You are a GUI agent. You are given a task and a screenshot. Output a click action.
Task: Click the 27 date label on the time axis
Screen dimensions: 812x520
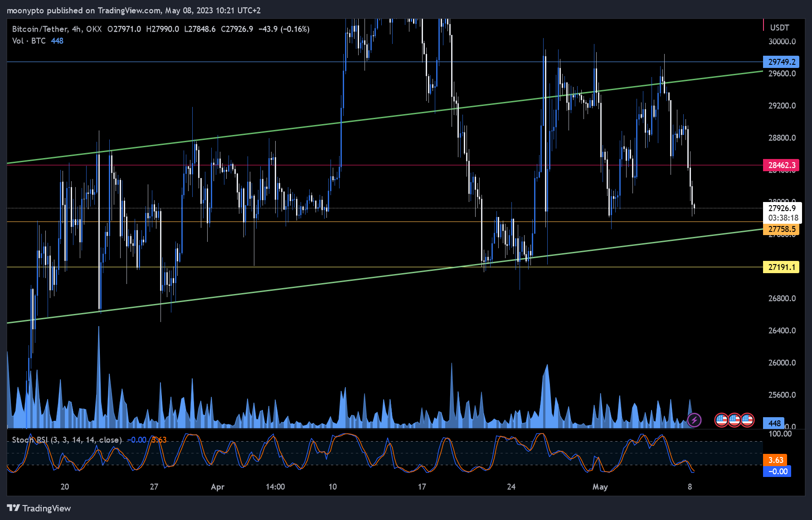[154, 487]
